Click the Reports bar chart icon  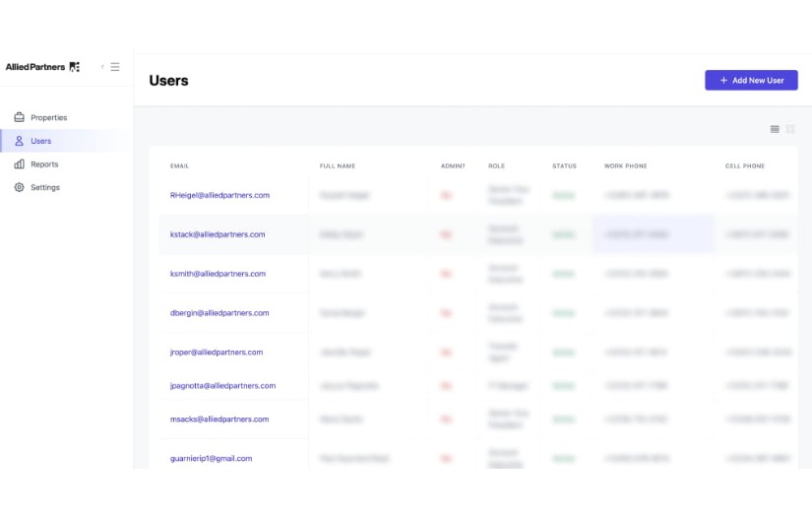19,164
